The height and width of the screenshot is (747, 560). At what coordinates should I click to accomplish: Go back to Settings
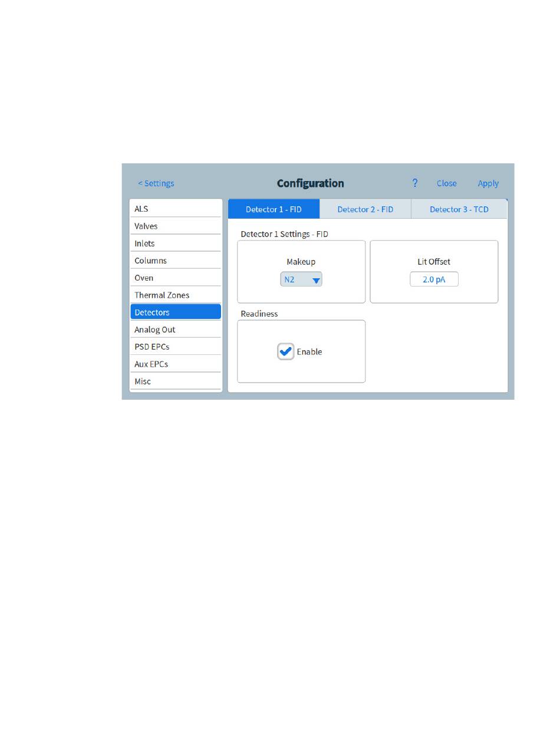(x=156, y=183)
